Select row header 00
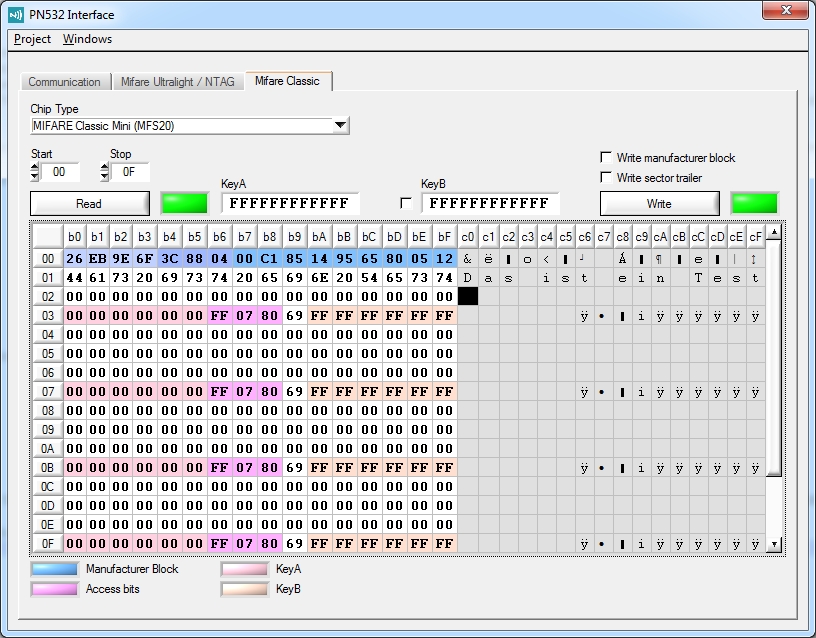The width and height of the screenshot is (816, 638). 48,259
